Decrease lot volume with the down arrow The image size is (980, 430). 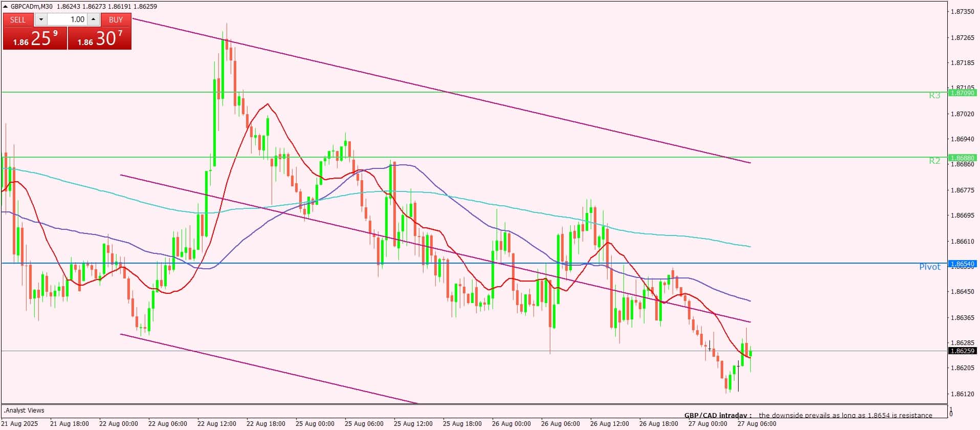coord(41,19)
